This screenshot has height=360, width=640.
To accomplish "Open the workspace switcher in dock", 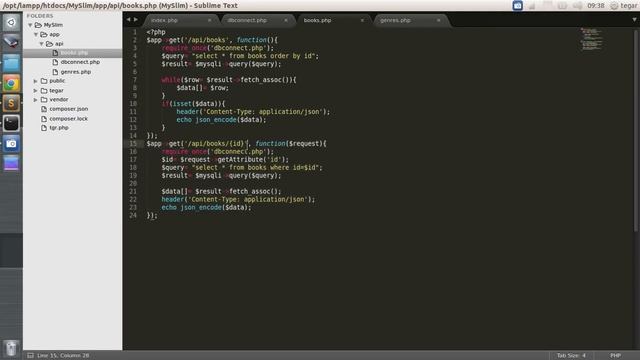I will pos(11,163).
